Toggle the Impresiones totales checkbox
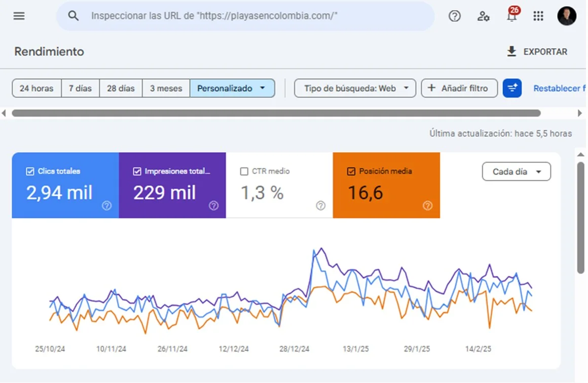Screen dimensions: 588x383 pyautogui.click(x=137, y=171)
